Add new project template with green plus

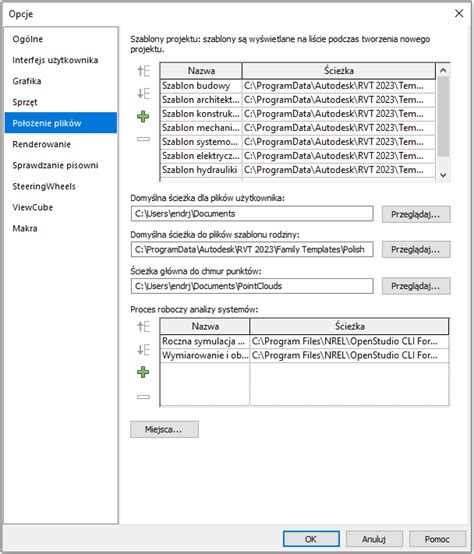point(143,116)
